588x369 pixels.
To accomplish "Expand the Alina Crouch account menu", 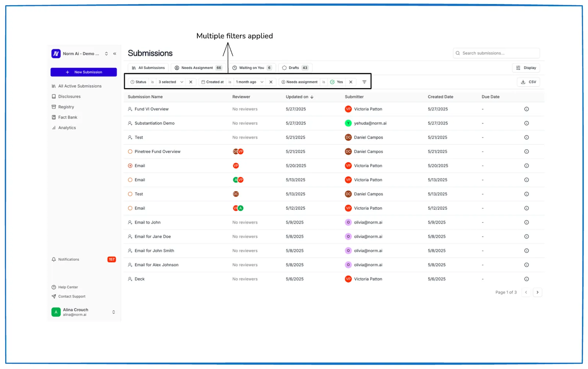I will pos(84,312).
